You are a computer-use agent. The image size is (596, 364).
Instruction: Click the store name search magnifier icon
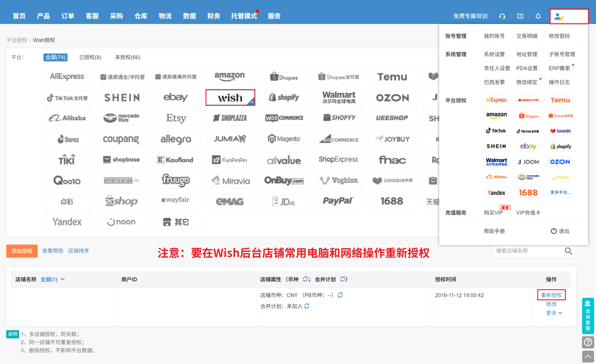[x=569, y=251]
